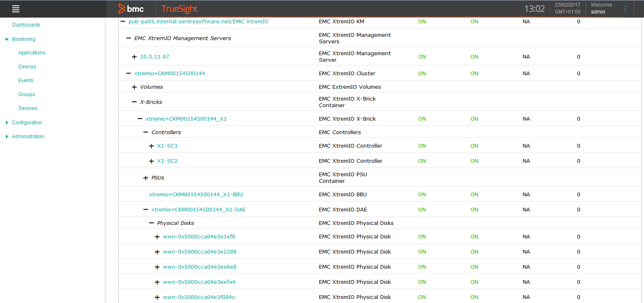Collapse the xtremio+CKM00154500144_X1 node

(140, 119)
